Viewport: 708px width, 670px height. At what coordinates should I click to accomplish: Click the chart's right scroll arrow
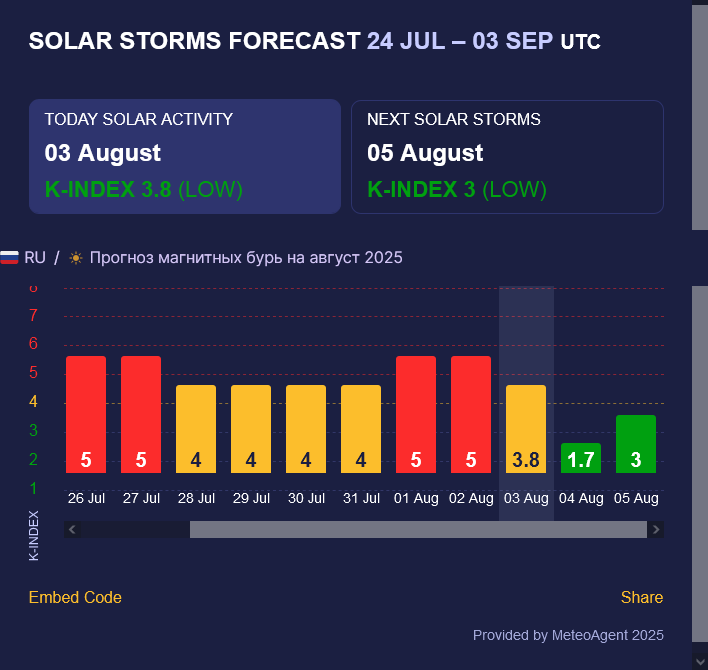click(656, 529)
